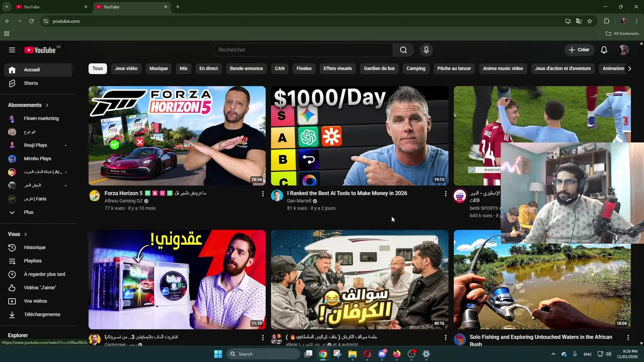Open Discord from the taskbar
Viewport: 644px width, 362px height.
coord(382,354)
